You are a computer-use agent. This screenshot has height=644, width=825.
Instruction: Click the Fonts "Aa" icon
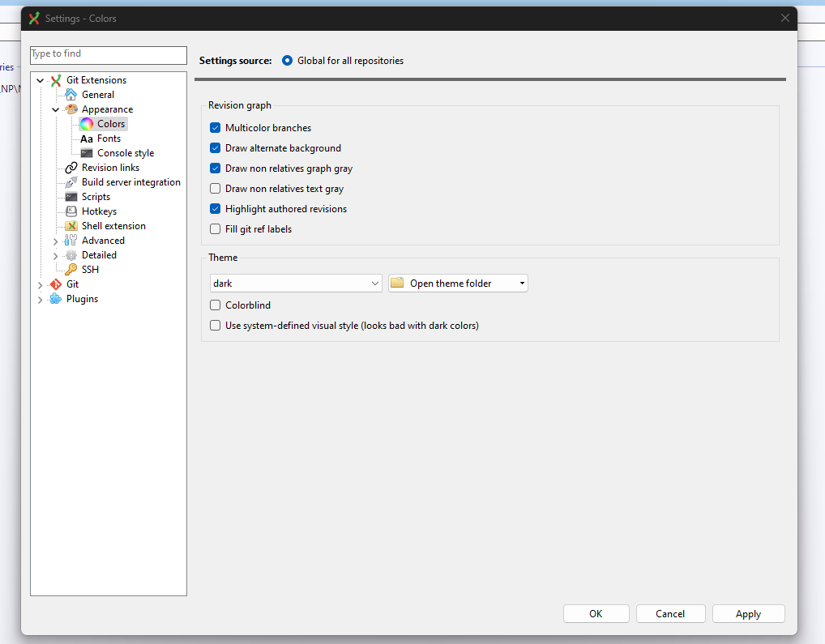(x=85, y=139)
